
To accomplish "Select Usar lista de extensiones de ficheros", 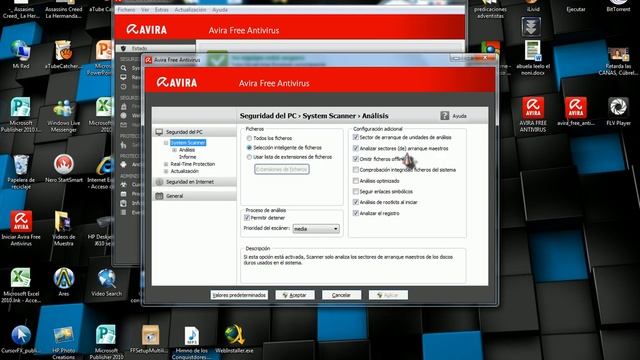I will click(249, 157).
